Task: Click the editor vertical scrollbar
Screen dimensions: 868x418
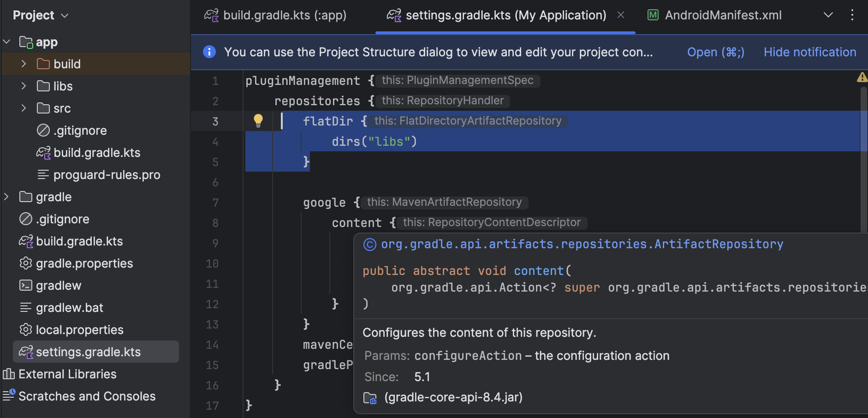Action: (864, 159)
